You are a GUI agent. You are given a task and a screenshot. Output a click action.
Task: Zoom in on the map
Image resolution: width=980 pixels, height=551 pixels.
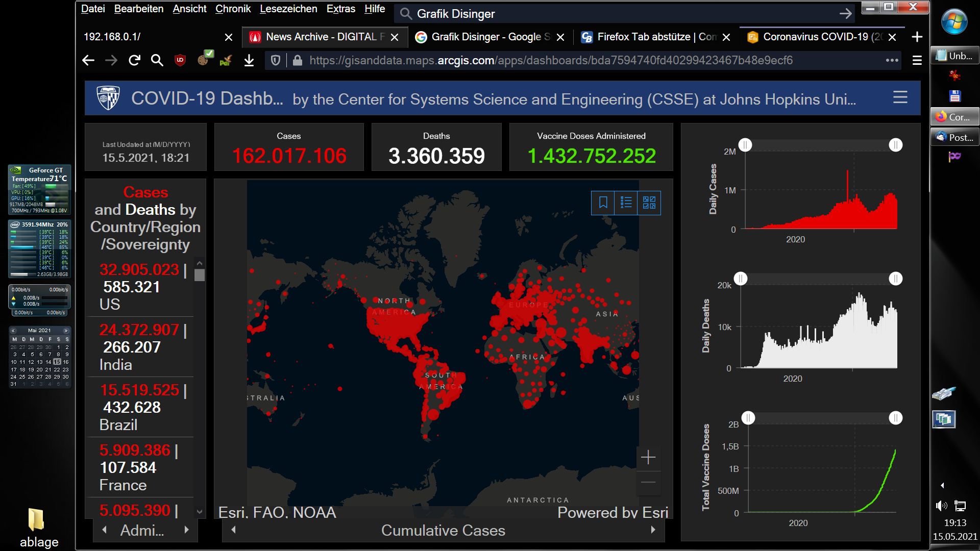pos(648,457)
